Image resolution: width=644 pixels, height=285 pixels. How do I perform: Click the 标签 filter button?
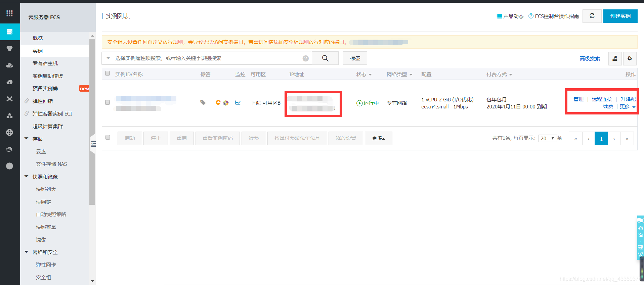pos(355,58)
